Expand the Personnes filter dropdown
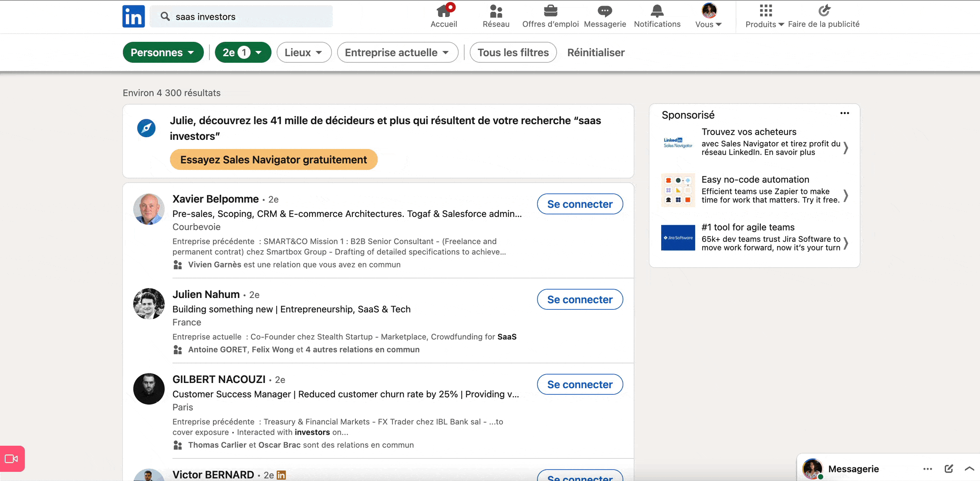 pyautogui.click(x=163, y=52)
